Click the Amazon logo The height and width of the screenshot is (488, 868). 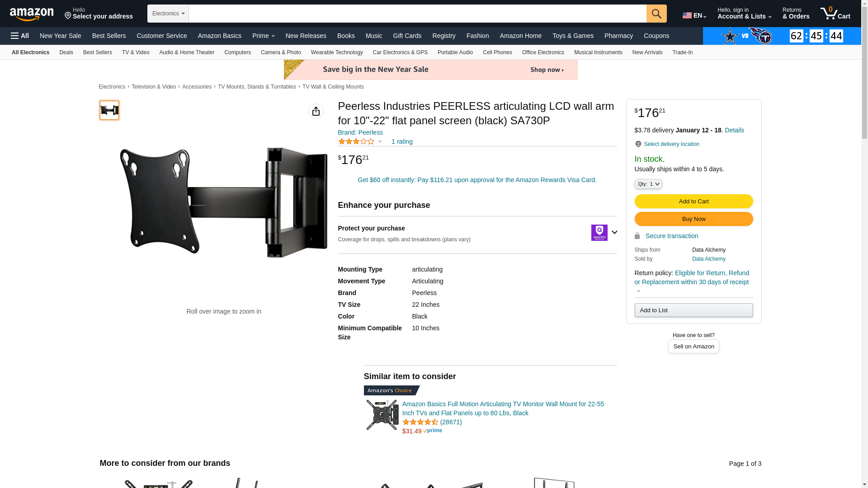32,14
